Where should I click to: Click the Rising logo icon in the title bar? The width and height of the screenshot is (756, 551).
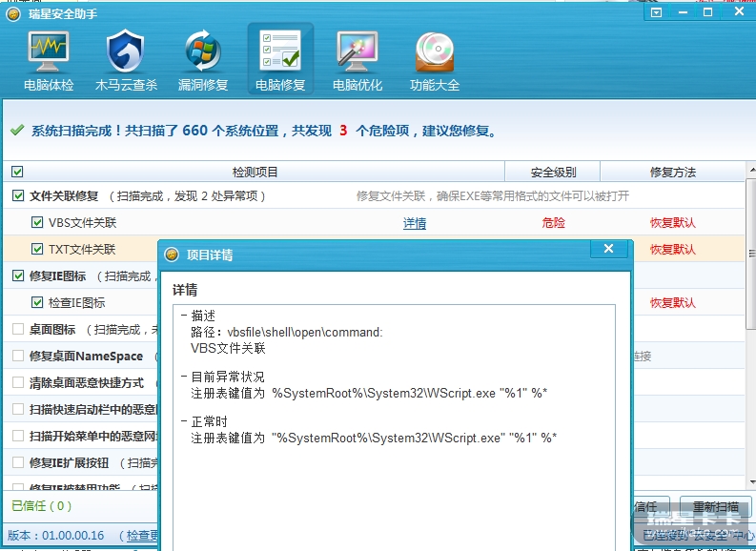click(x=13, y=14)
